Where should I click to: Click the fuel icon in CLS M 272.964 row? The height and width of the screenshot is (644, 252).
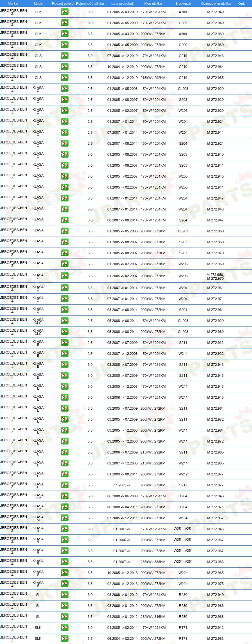(64, 67)
